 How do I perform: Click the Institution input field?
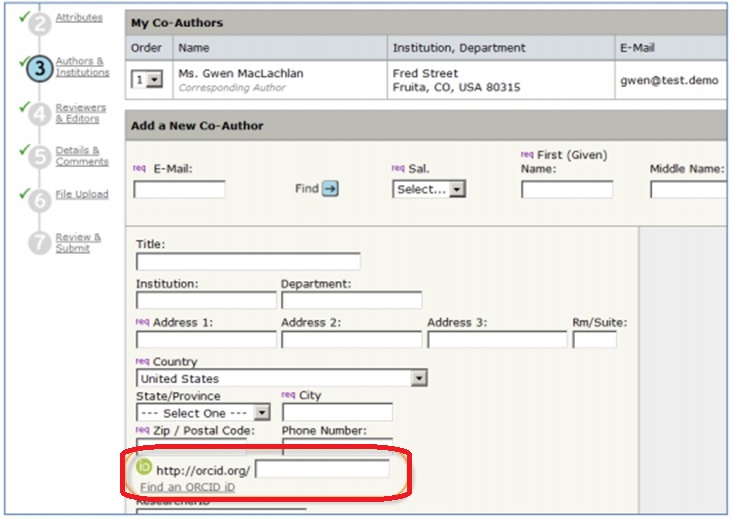click(x=206, y=300)
